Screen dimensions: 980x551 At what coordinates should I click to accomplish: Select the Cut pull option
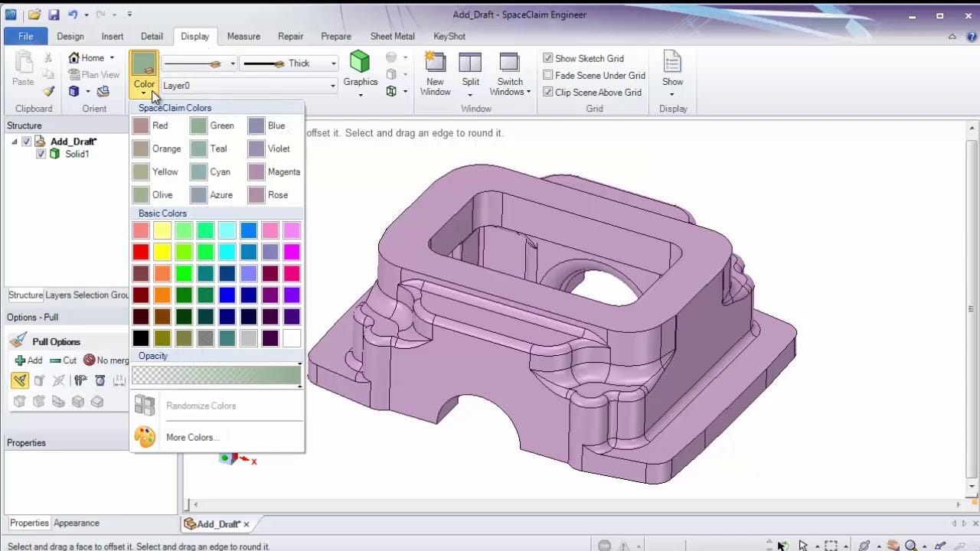tap(63, 360)
